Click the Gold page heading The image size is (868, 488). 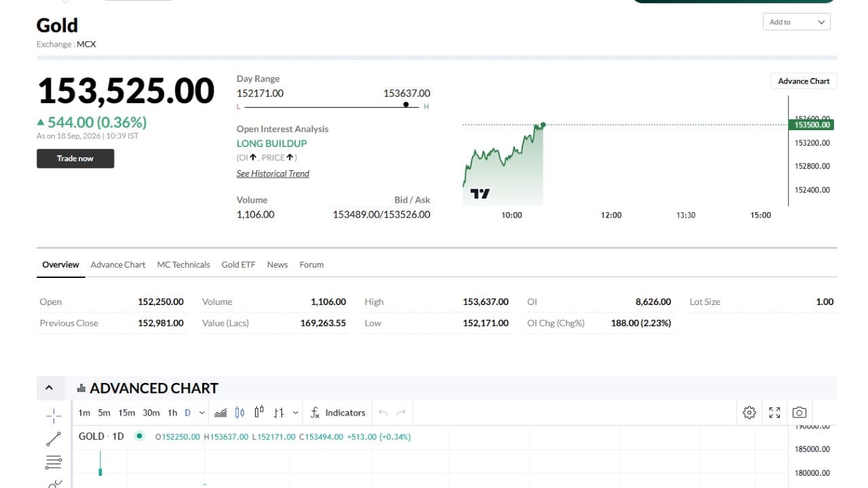pos(57,25)
